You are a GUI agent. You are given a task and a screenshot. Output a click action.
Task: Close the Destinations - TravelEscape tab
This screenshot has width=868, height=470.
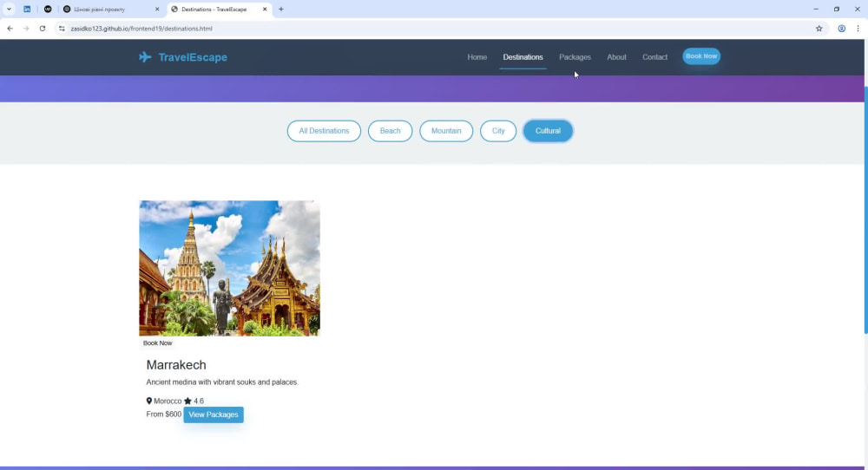pos(265,10)
